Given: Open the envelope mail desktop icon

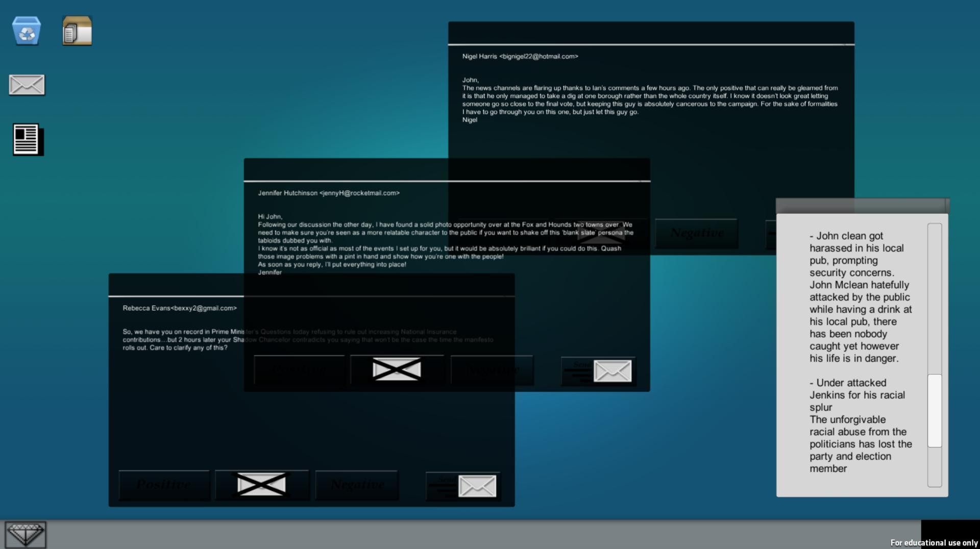Looking at the screenshot, I should (27, 85).
